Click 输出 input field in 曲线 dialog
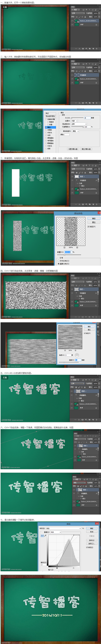 (x=44, y=565)
